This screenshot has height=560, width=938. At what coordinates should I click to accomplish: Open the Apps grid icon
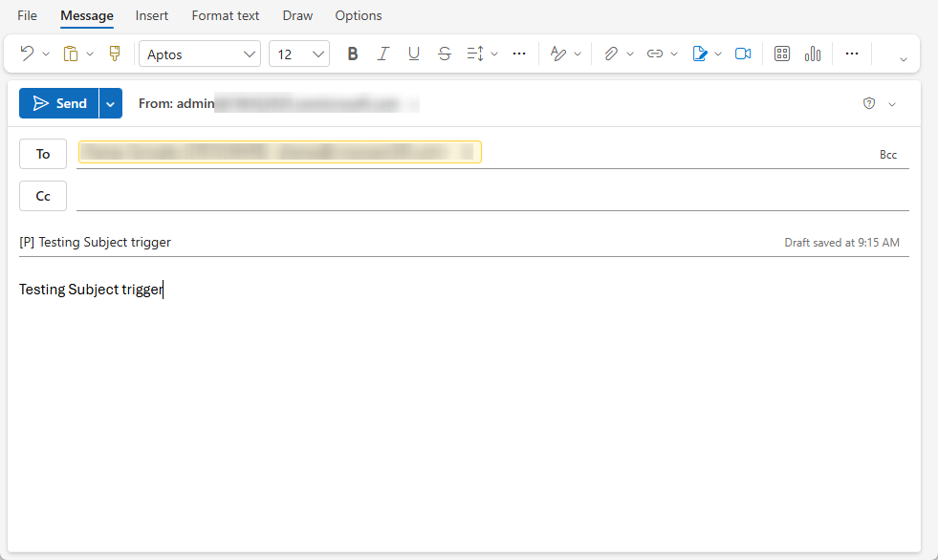click(x=782, y=54)
